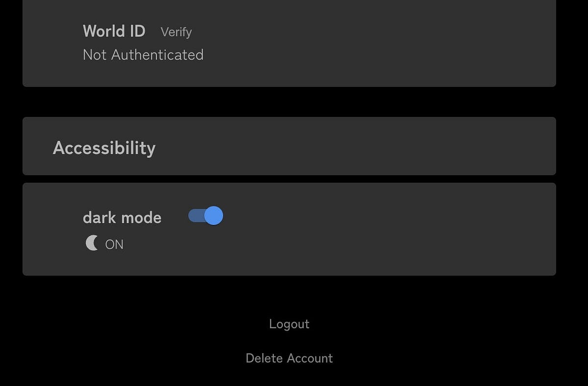Open the Accessibility settings section
The image size is (588, 386).
(x=104, y=147)
